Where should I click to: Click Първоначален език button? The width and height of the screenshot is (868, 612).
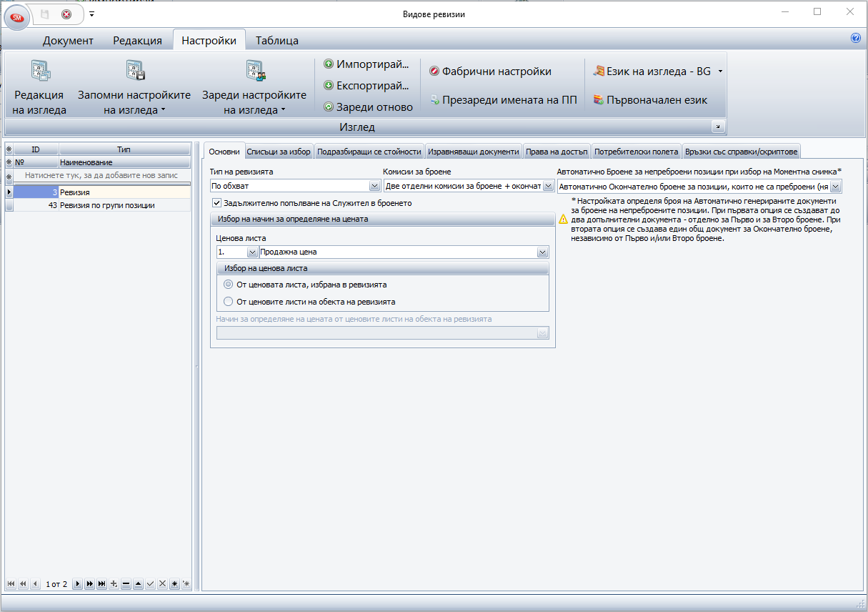[650, 100]
